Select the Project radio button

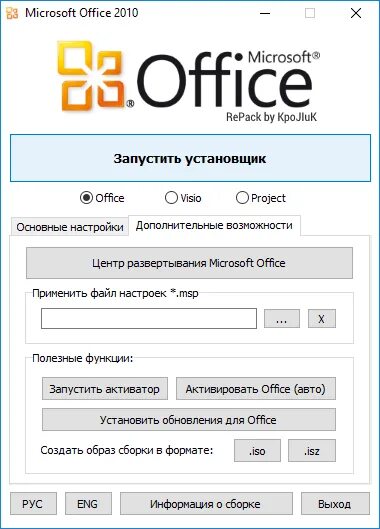coord(242,198)
